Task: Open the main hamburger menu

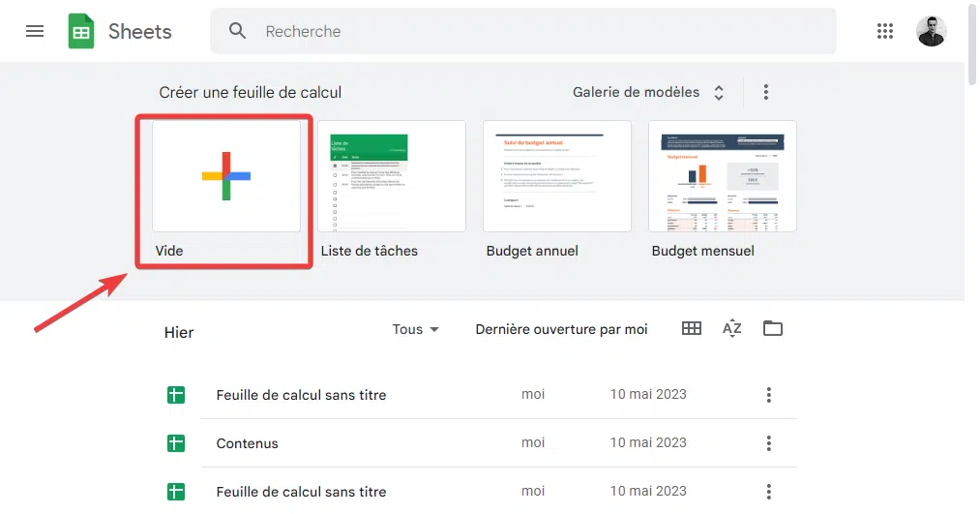Action: 35,31
